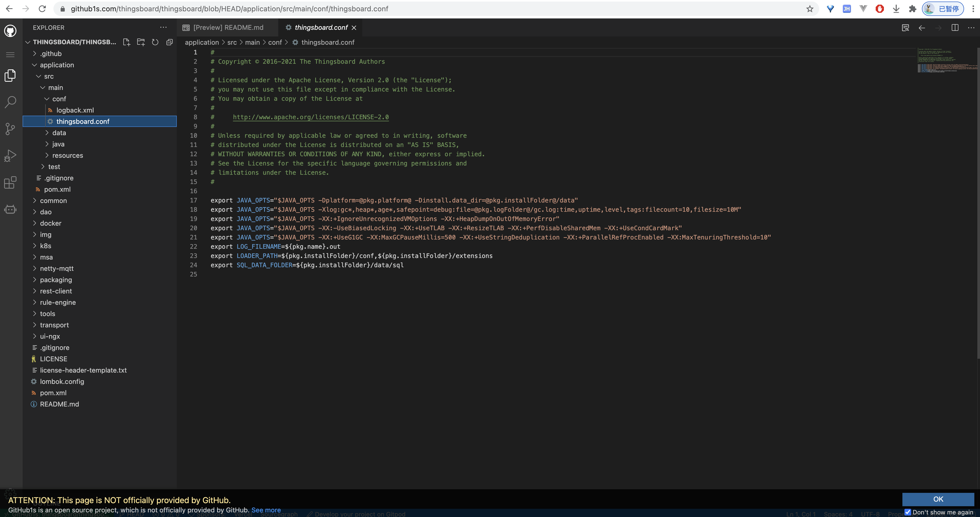
Task: Open the Search view in activity bar
Action: pos(10,101)
